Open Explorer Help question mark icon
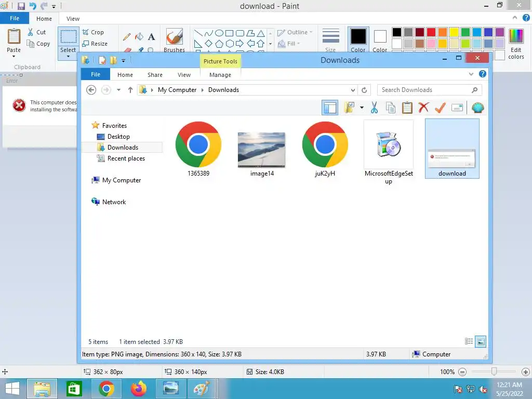This screenshot has width=532, height=399. (483, 74)
